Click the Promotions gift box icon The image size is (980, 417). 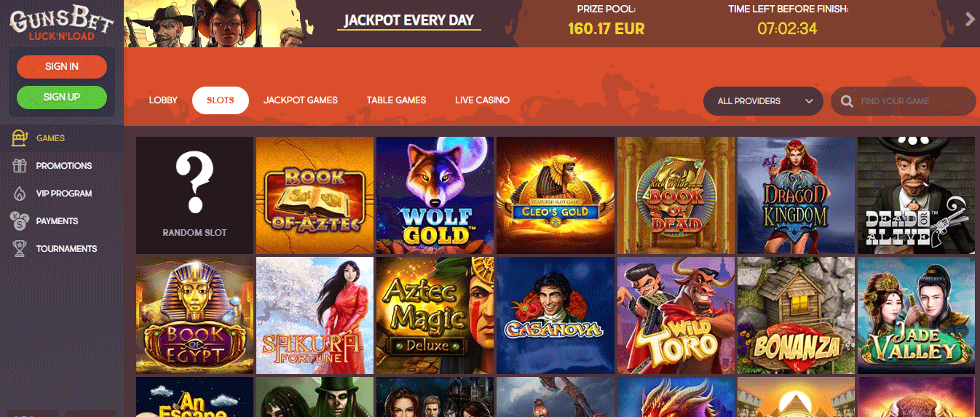20,165
